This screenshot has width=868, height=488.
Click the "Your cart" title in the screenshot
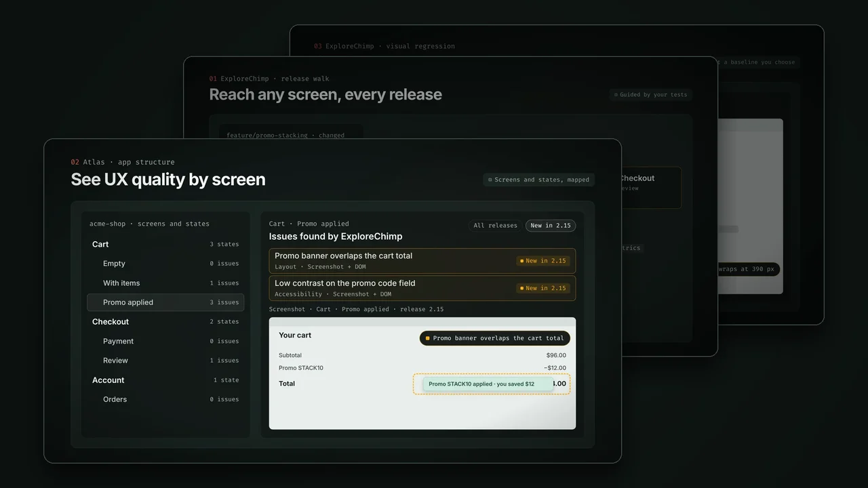[x=295, y=335]
